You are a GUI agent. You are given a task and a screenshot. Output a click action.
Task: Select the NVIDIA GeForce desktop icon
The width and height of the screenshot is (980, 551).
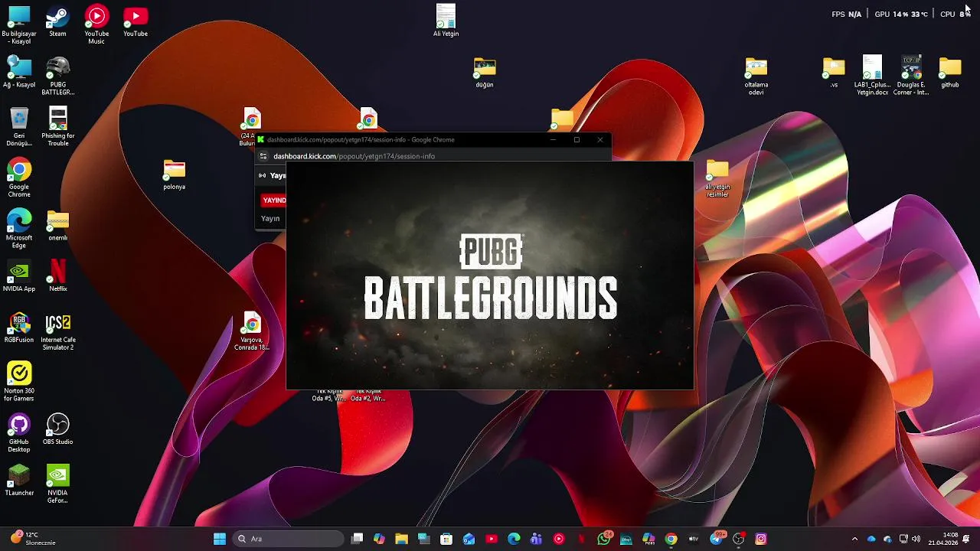(x=57, y=484)
